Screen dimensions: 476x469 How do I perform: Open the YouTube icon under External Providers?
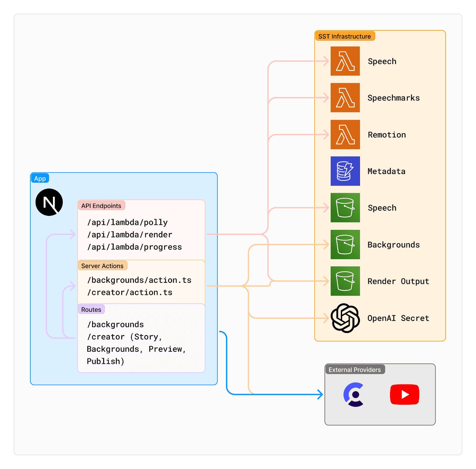pyautogui.click(x=404, y=395)
